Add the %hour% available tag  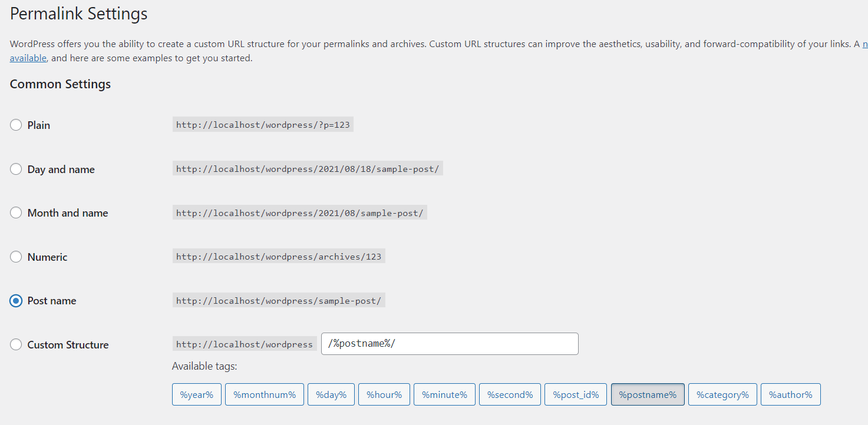click(384, 394)
